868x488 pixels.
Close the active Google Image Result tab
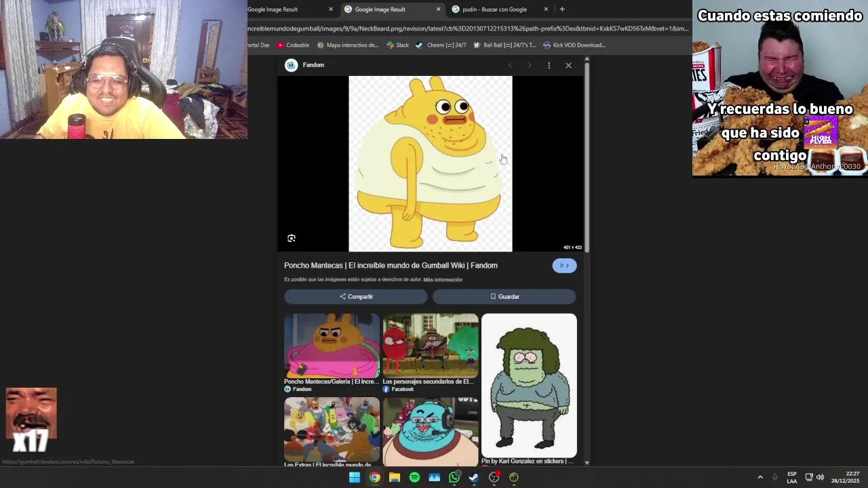[x=438, y=9]
